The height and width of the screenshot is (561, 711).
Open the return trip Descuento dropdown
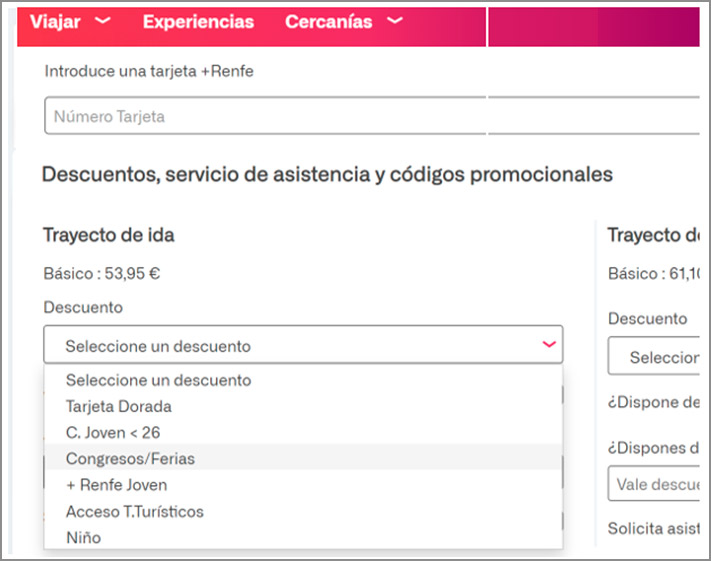pos(655,357)
